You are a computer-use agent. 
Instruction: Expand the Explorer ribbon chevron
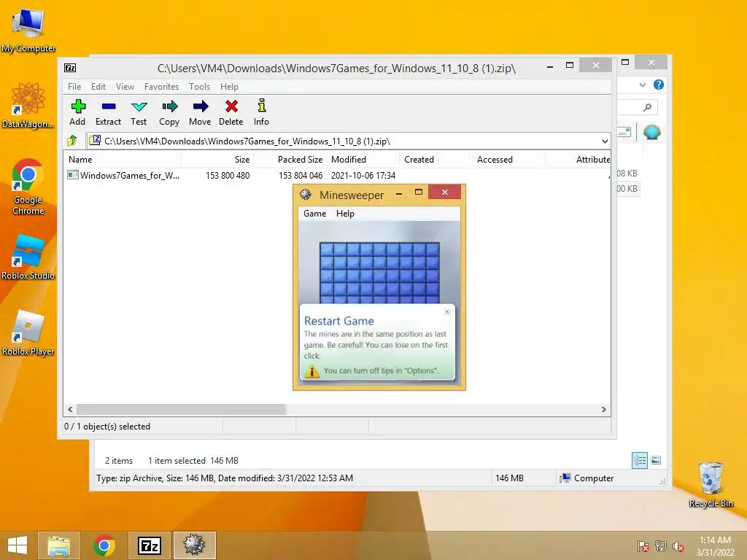coord(643,85)
